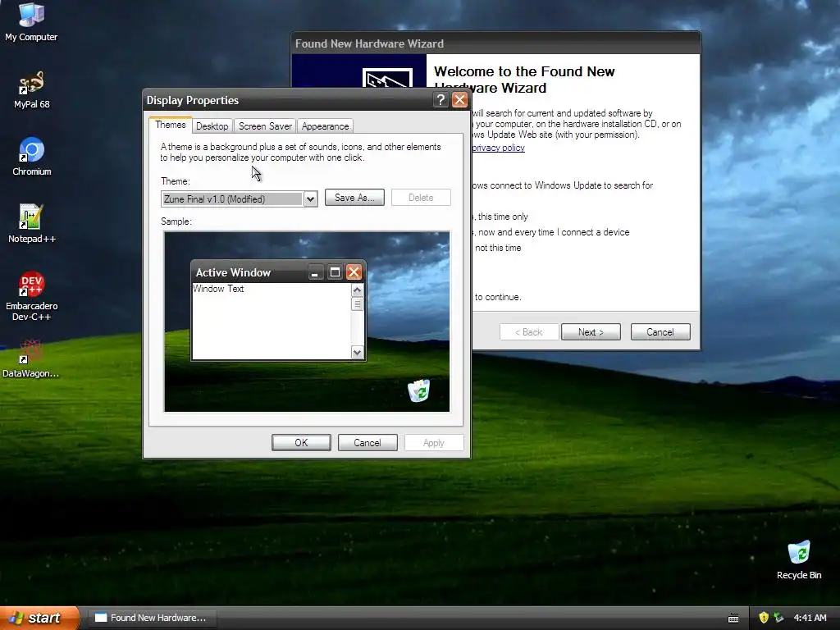The width and height of the screenshot is (840, 630).
Task: Click the greyed Delete theme button
Action: tap(421, 197)
